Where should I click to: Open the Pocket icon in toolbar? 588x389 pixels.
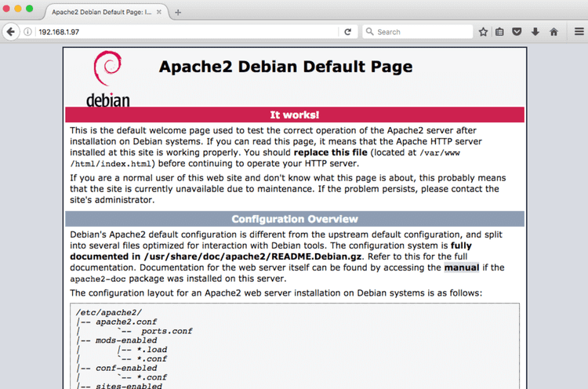pos(517,32)
